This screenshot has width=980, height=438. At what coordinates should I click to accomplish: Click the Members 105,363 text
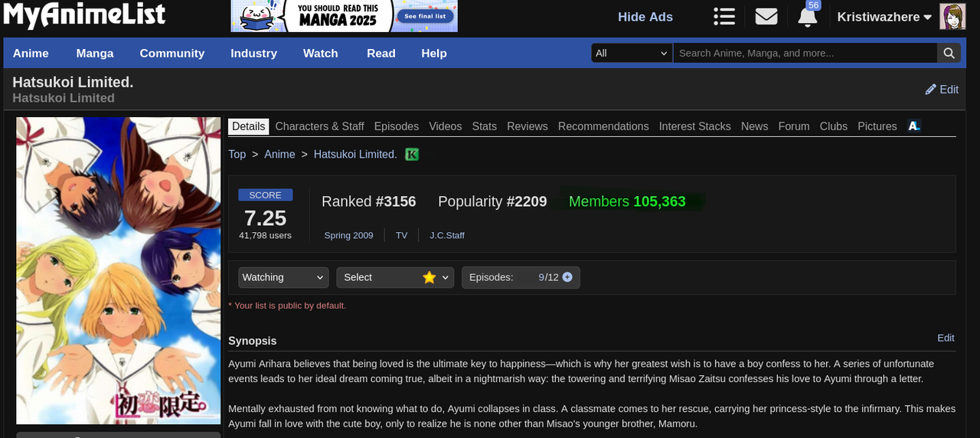coord(627,201)
